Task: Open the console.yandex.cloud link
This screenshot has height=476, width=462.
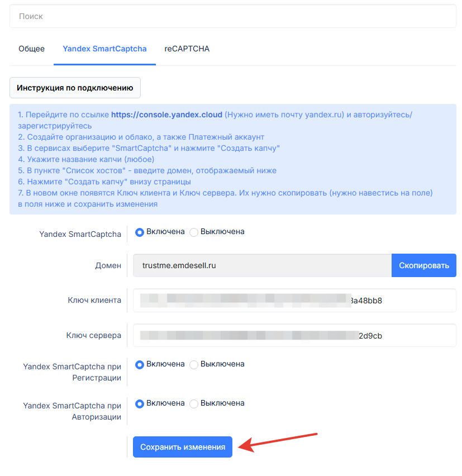Action: point(166,115)
